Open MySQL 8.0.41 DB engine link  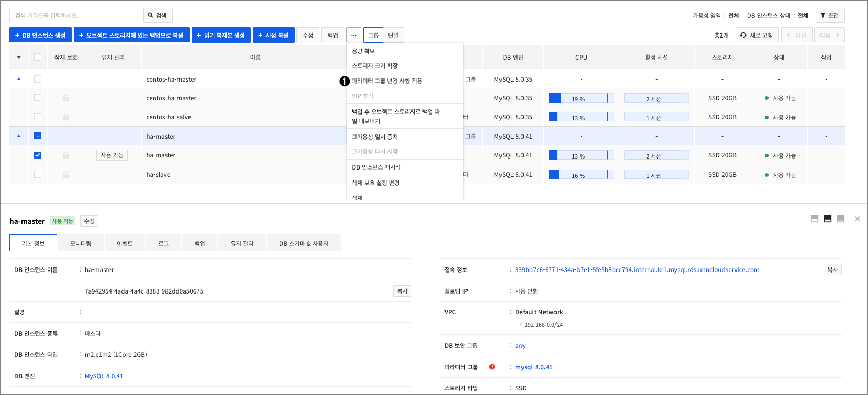(104, 376)
